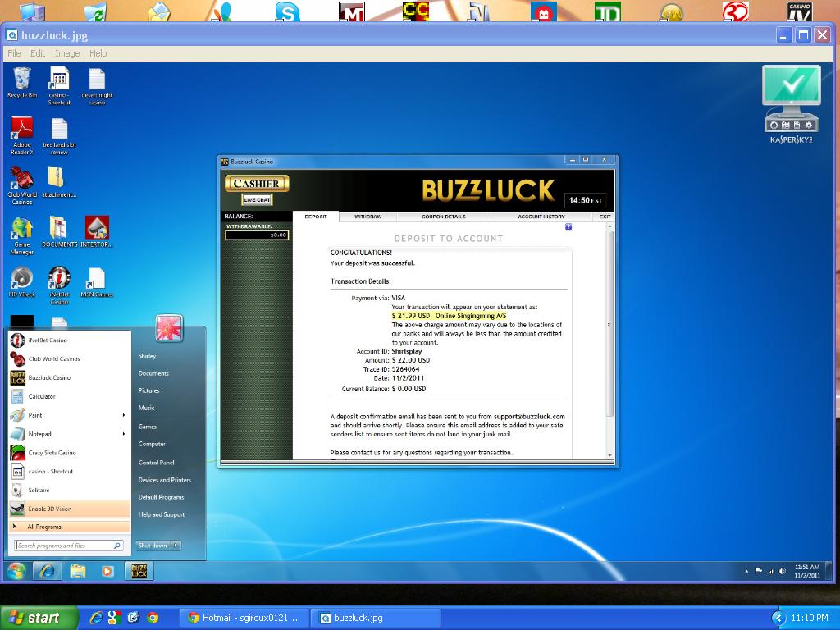
Task: Click the blue help question mark icon
Action: 568,226
